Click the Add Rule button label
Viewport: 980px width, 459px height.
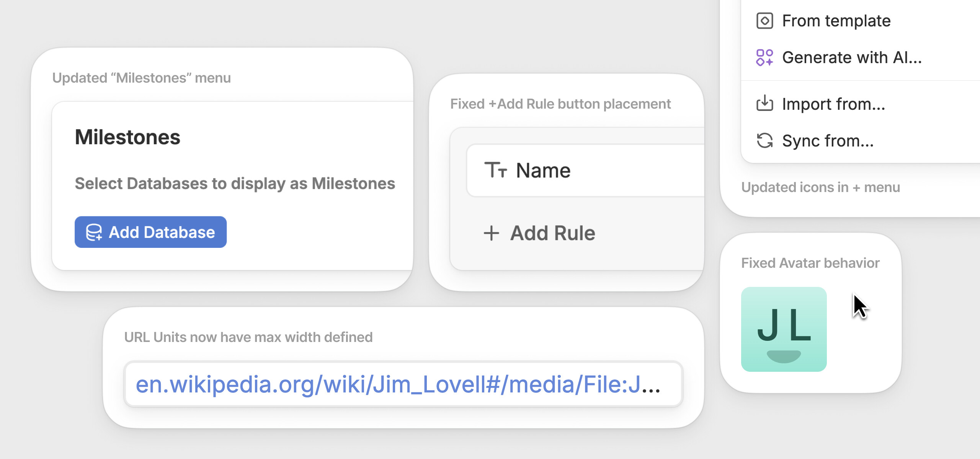552,233
